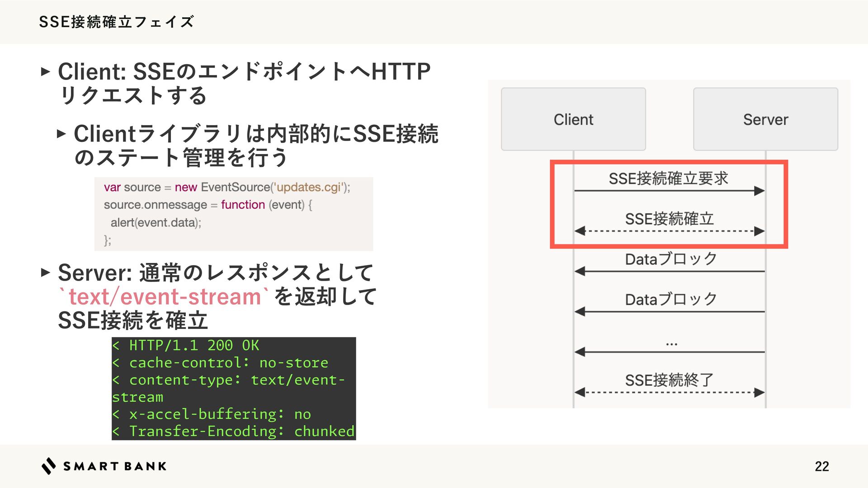
Task: Click 'SMART BANK' wordmark text
Action: pos(115,466)
